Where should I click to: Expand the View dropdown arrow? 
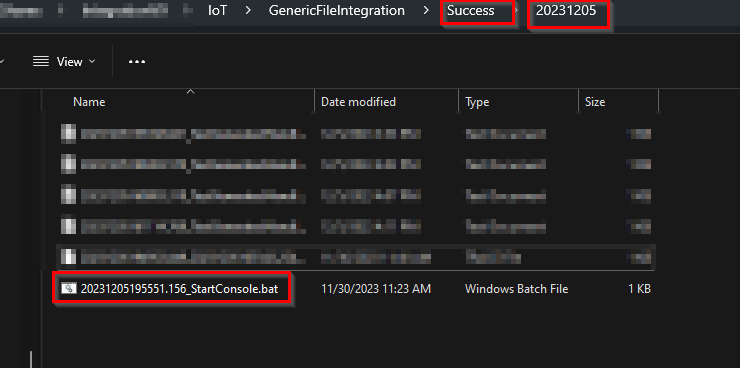point(92,61)
